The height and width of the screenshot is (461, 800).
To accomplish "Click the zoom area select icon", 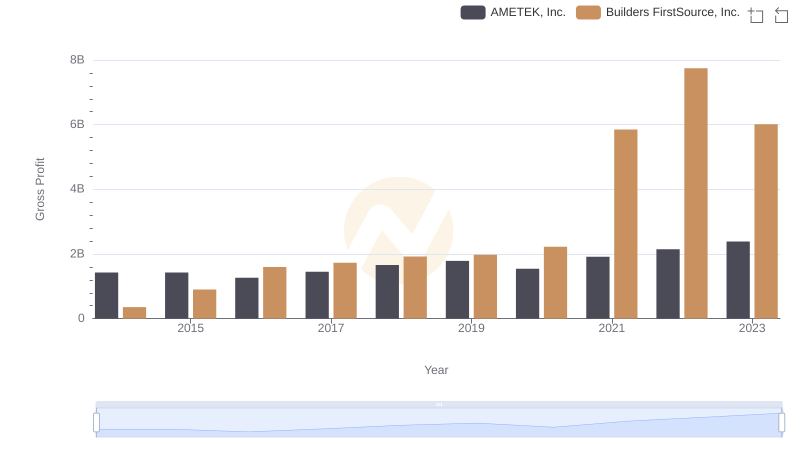I will pyautogui.click(x=756, y=15).
